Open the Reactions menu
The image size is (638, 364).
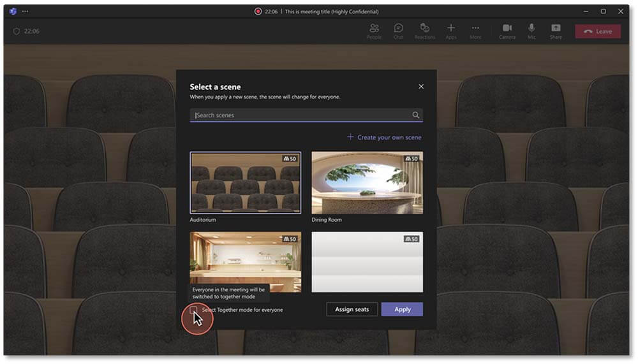point(424,31)
